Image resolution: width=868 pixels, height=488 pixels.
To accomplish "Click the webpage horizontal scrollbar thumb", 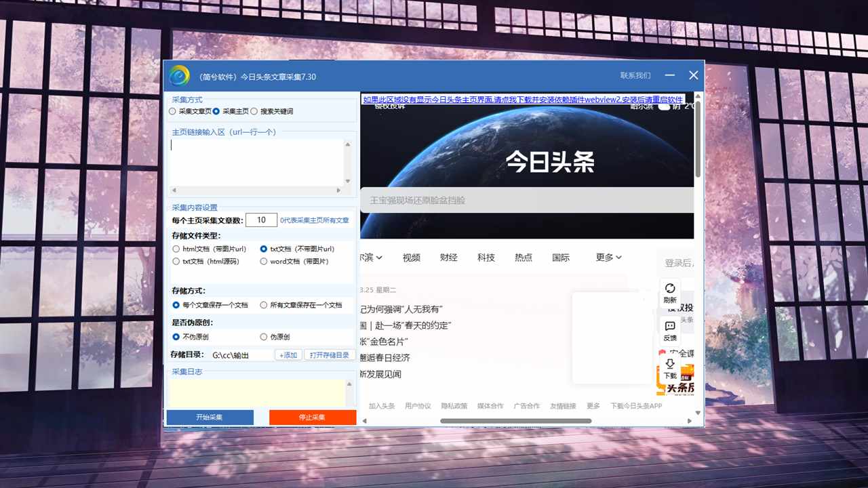I will coord(515,421).
